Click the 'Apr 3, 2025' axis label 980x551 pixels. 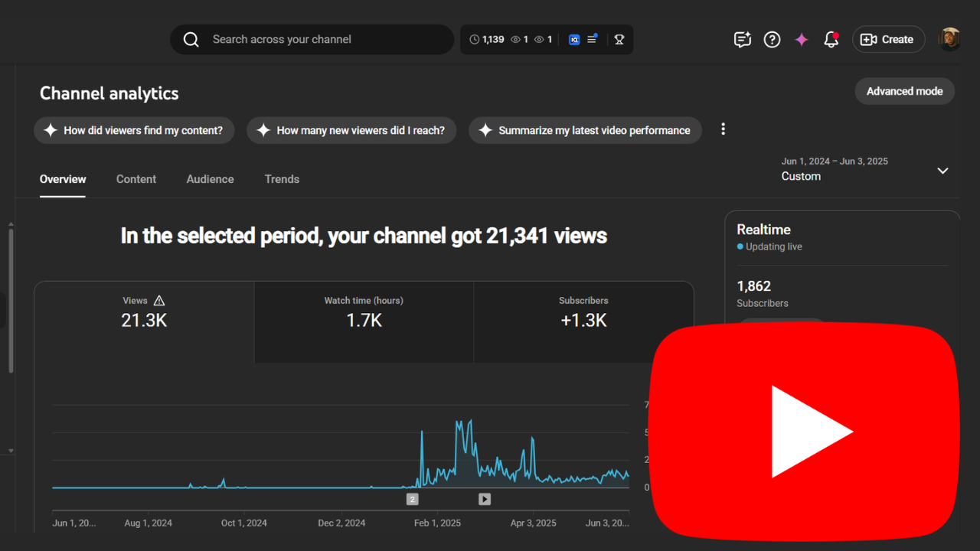pos(534,523)
